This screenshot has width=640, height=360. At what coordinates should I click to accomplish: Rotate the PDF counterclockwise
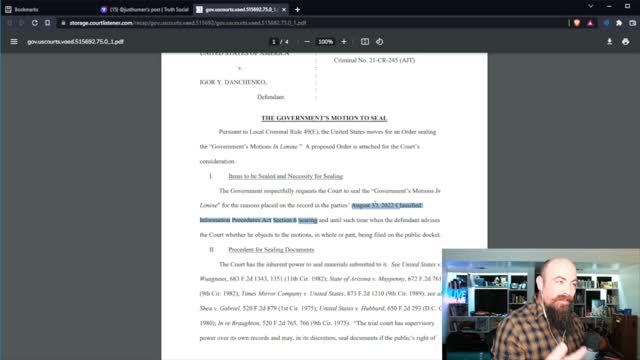[x=380, y=42]
